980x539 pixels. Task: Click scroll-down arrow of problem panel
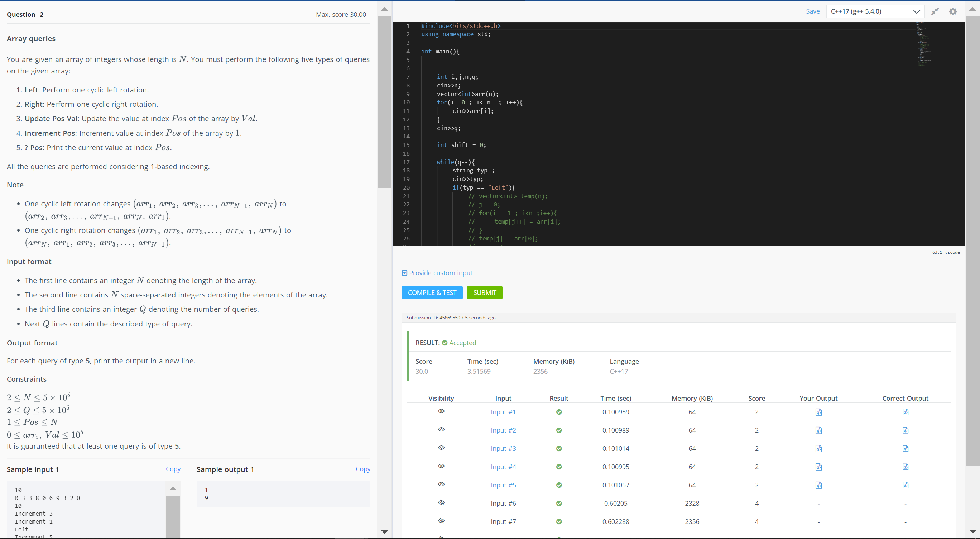(x=384, y=531)
